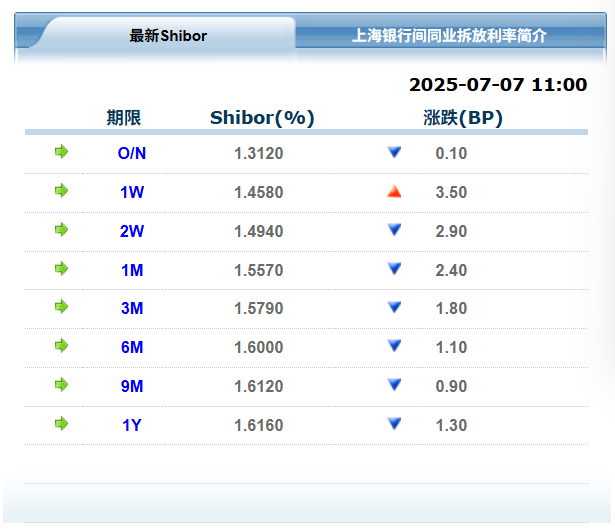Open the 1Y term link
This screenshot has height=530, width=615.
(132, 425)
